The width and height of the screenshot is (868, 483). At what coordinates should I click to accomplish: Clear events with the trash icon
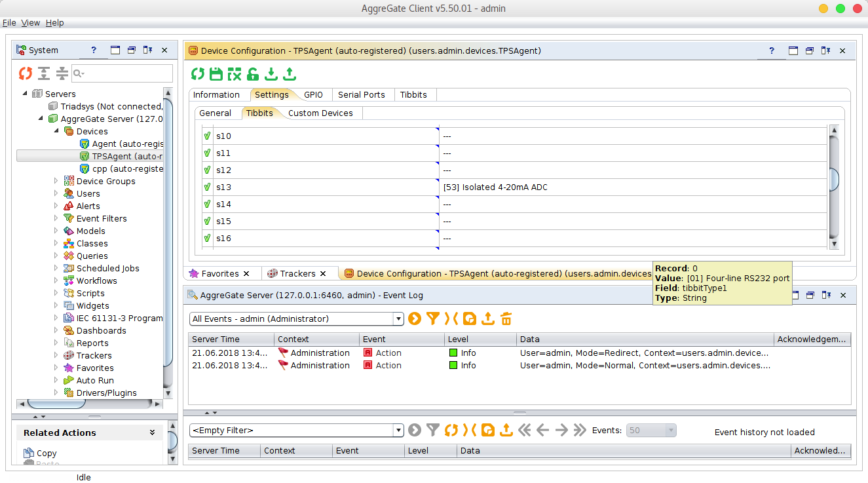506,319
